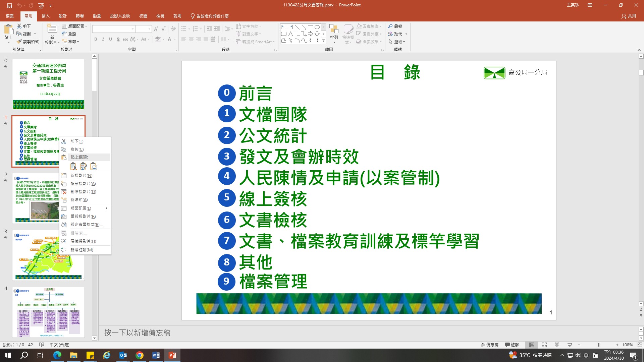Click Format Painter (複製格式)

tap(28, 42)
